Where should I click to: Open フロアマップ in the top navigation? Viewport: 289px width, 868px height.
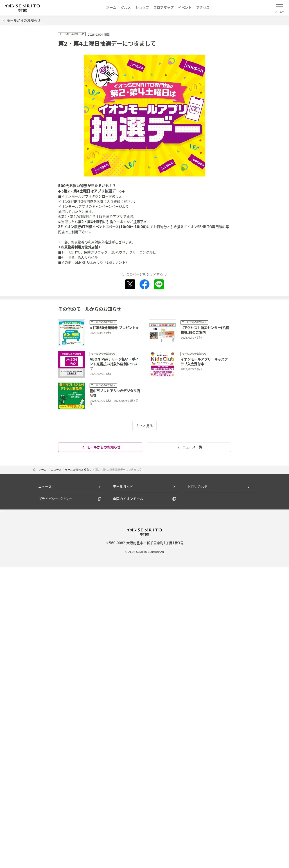[x=163, y=8]
